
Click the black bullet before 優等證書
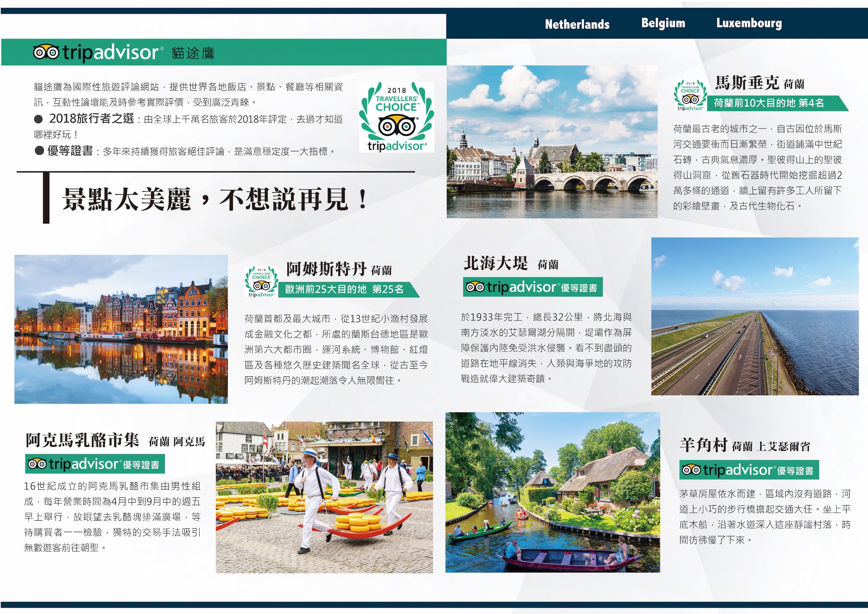point(39,151)
